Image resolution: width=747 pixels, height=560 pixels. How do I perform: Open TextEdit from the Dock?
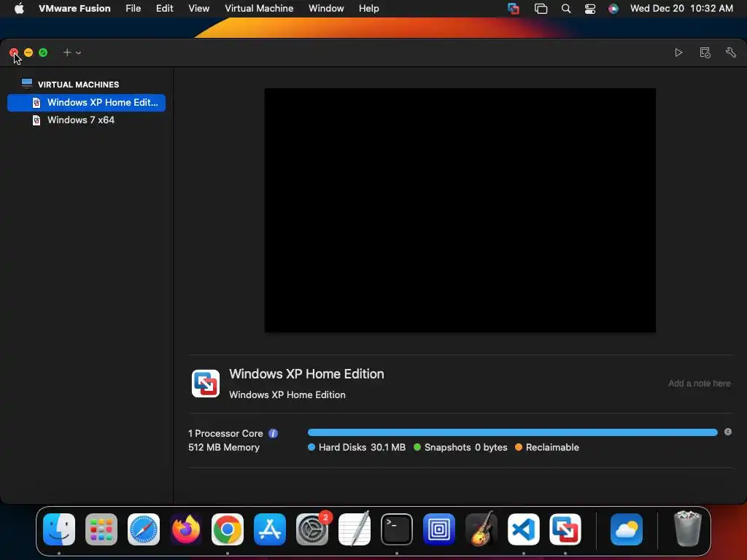(355, 529)
